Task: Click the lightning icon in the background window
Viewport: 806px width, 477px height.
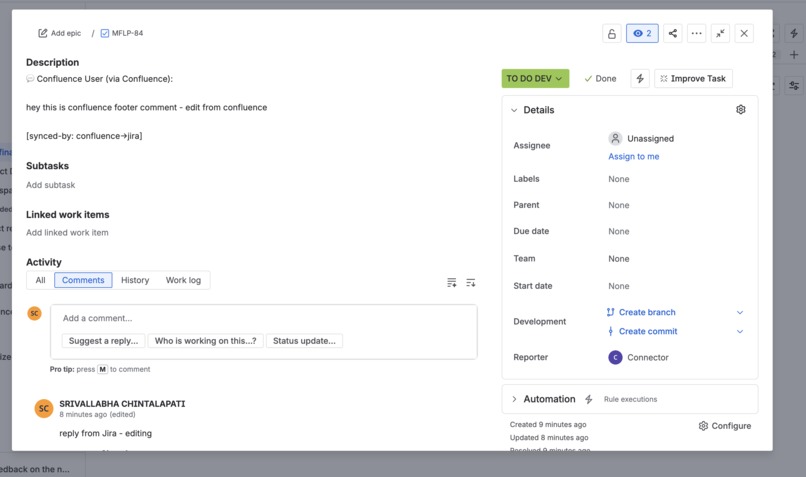Action: (794, 33)
